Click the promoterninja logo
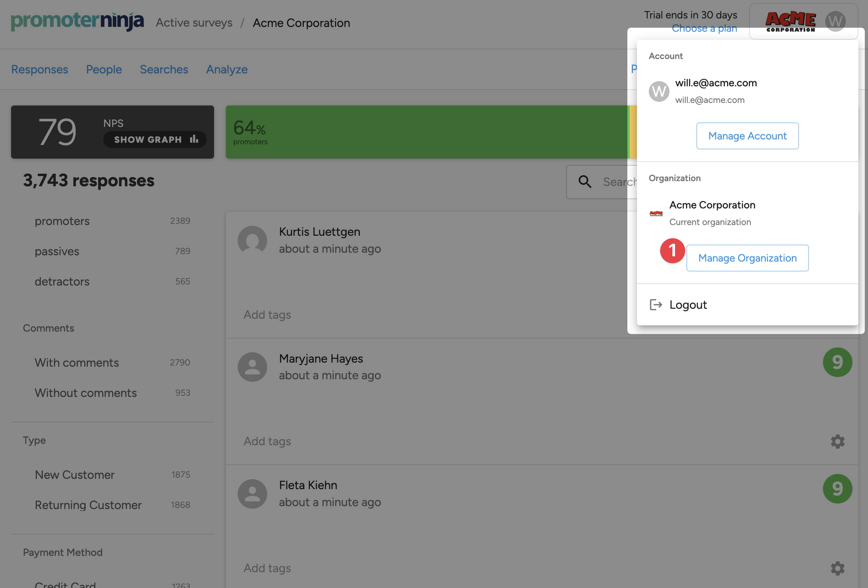The height and width of the screenshot is (588, 868). tap(77, 21)
